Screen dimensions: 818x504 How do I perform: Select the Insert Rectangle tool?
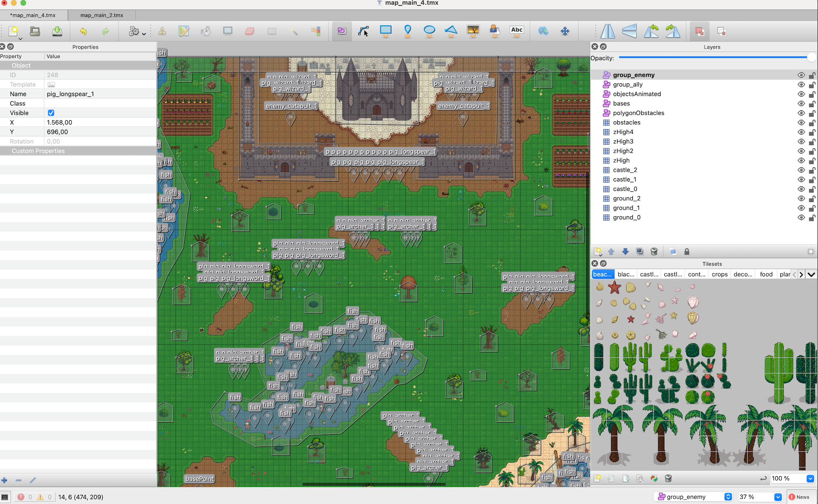coord(386,31)
